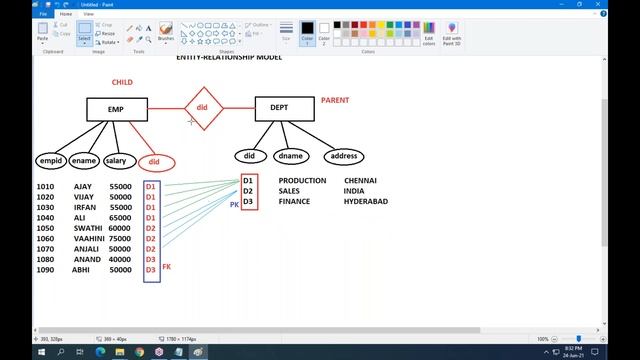Open the Size line thickness dropdown
The width and height of the screenshot is (640, 360).
286,33
